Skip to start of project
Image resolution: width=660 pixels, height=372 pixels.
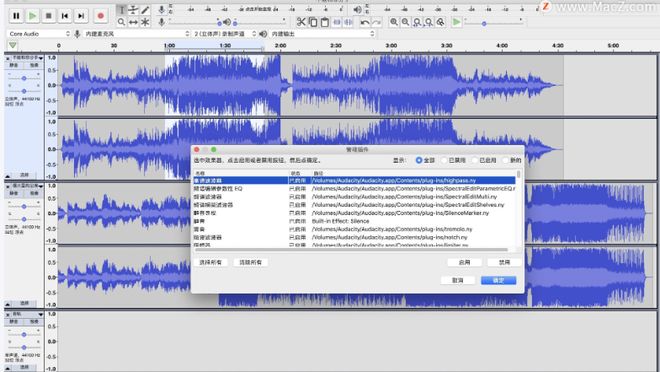[x=64, y=16]
